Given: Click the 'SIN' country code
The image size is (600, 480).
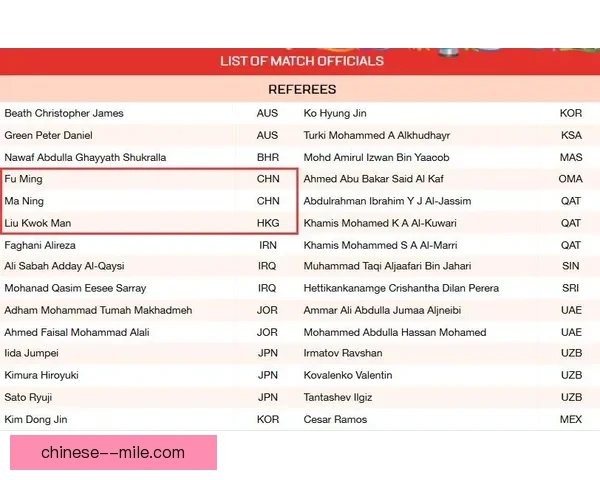Looking at the screenshot, I should click(x=571, y=266).
